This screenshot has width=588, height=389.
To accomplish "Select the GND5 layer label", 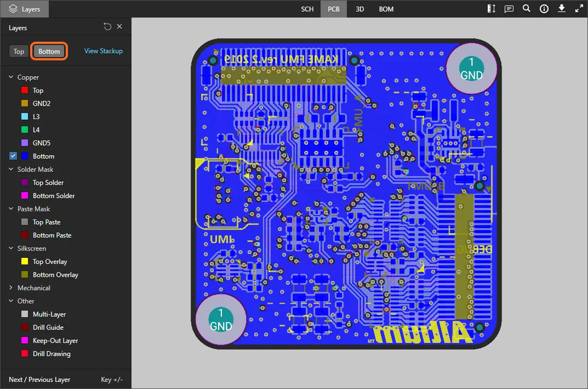I will tap(42, 143).
